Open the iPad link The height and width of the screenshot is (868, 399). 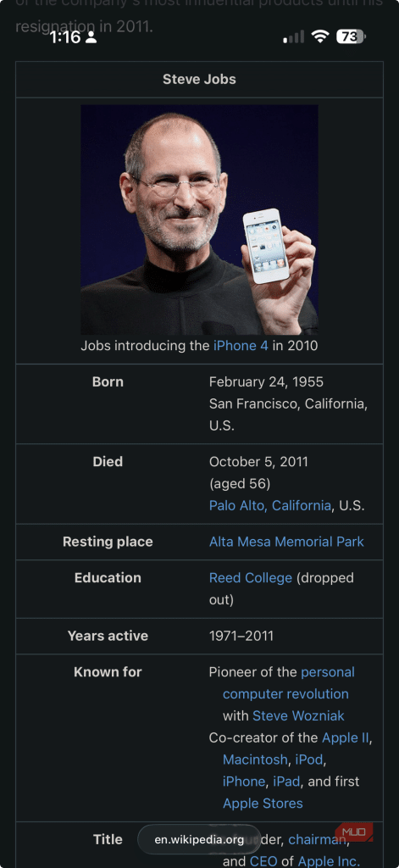286,781
